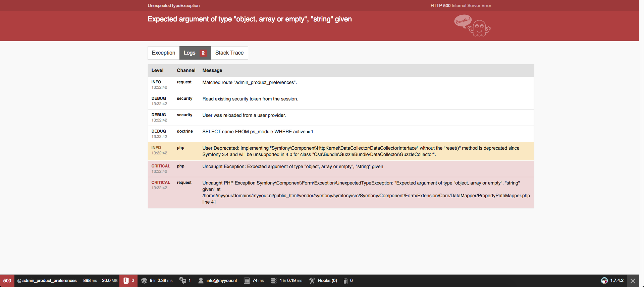
Task: Open the Hooks icon panel
Action: coord(312,281)
